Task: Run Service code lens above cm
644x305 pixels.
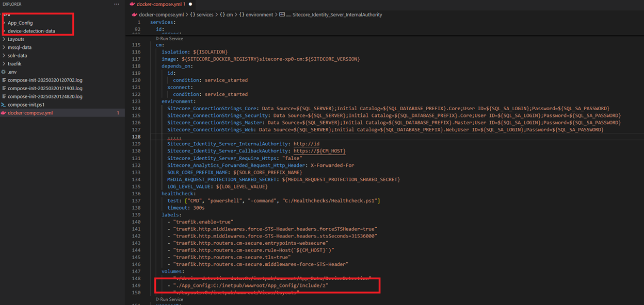Action: tap(171, 39)
